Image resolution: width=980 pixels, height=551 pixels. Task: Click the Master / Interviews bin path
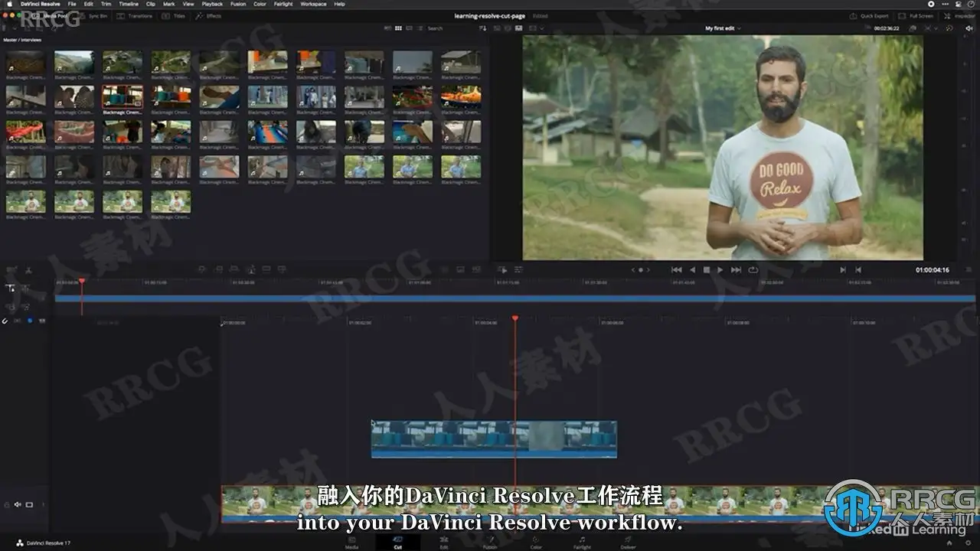22,40
